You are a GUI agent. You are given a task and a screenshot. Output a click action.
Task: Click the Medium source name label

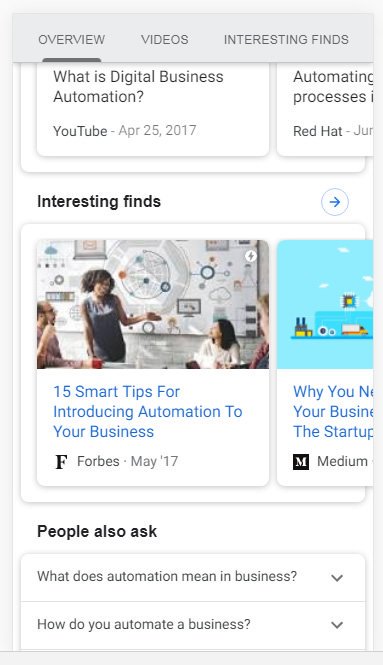point(342,461)
